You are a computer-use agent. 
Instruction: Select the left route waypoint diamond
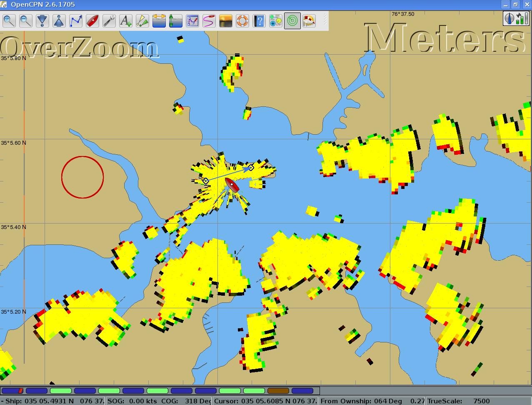click(206, 181)
